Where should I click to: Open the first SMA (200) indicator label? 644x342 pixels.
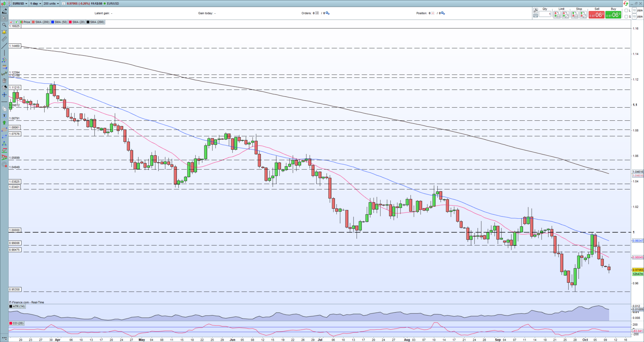click(x=41, y=22)
